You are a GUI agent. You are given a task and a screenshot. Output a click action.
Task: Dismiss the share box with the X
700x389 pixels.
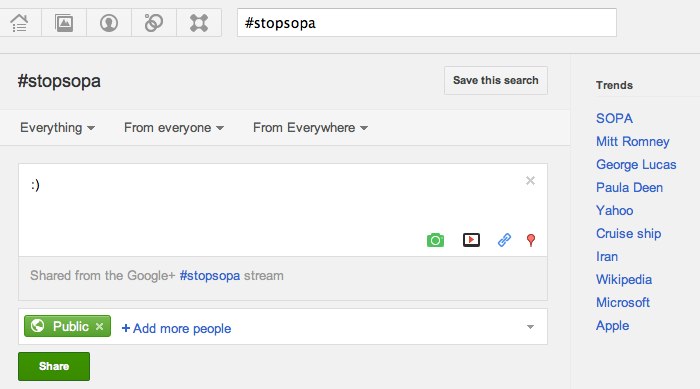pos(530,180)
